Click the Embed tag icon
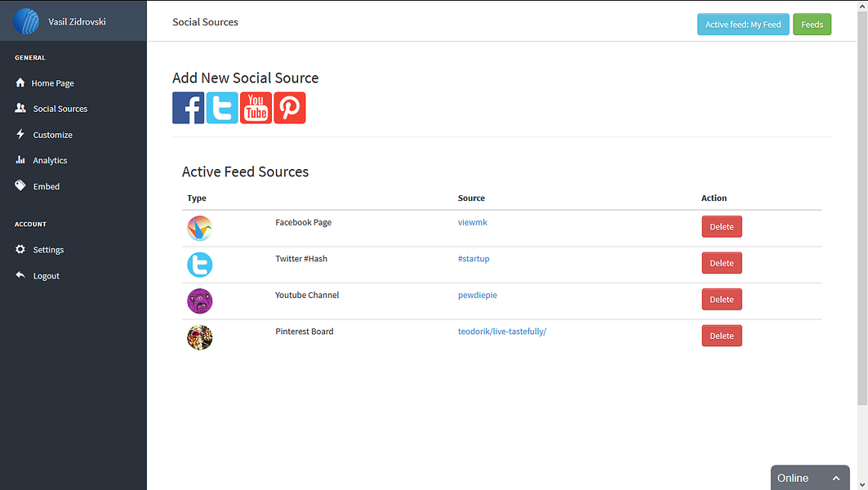Screen dimensions: 868x490 (x=20, y=185)
